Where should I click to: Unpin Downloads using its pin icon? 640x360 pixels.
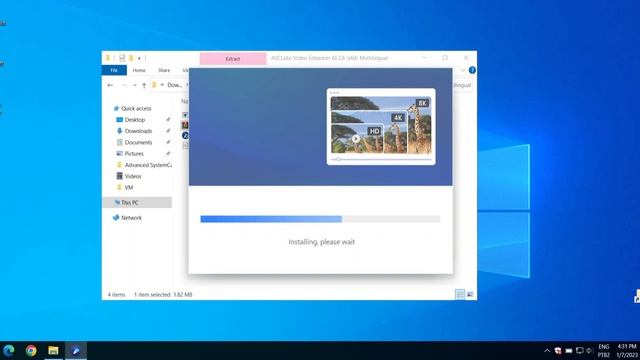click(x=168, y=131)
